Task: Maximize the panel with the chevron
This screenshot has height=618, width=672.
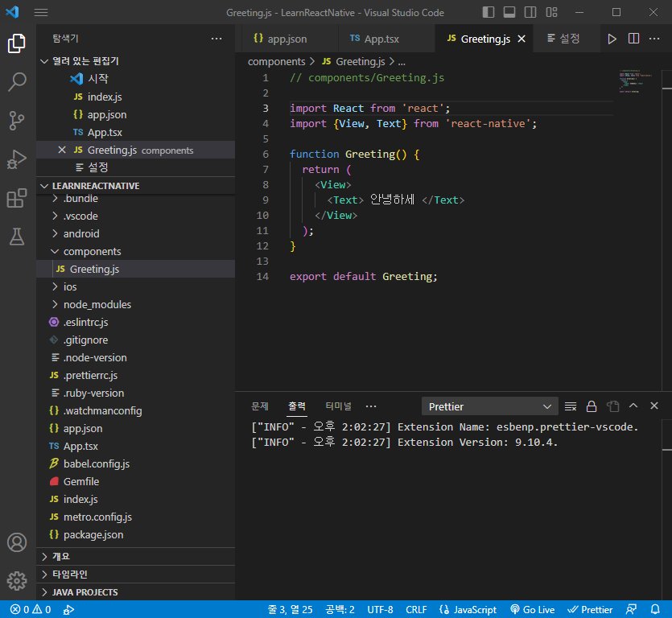Action: point(633,406)
